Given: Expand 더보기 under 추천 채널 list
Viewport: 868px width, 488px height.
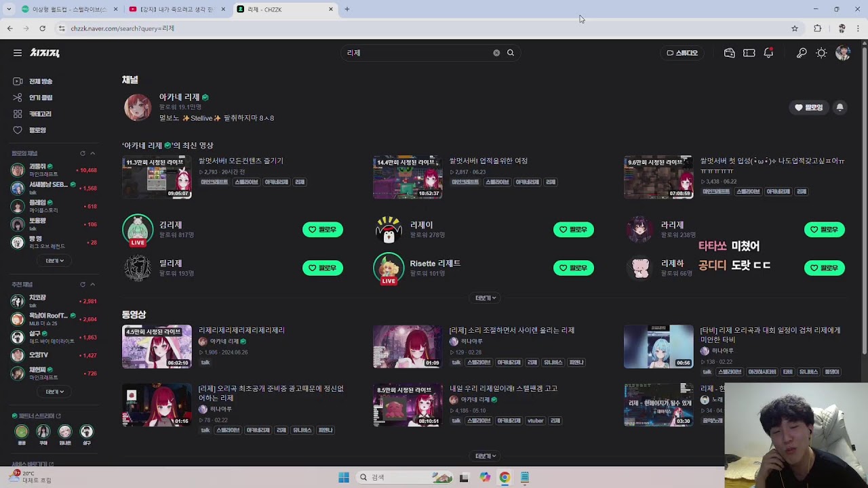Looking at the screenshot, I should pyautogui.click(x=54, y=392).
